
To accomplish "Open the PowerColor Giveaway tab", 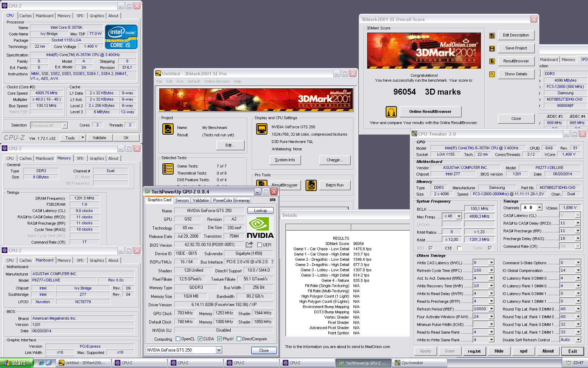I will (x=231, y=200).
